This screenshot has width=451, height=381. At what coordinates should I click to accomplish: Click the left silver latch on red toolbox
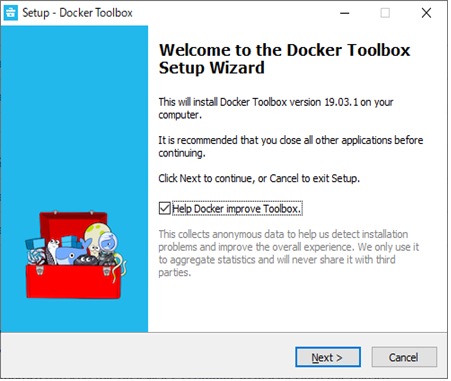(x=40, y=270)
